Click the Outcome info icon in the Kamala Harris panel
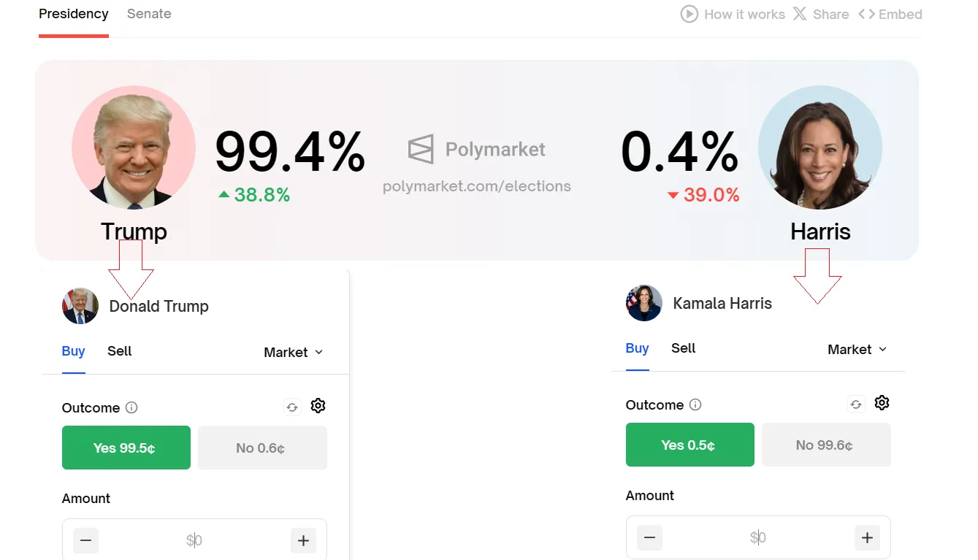The image size is (978, 560). tap(695, 404)
